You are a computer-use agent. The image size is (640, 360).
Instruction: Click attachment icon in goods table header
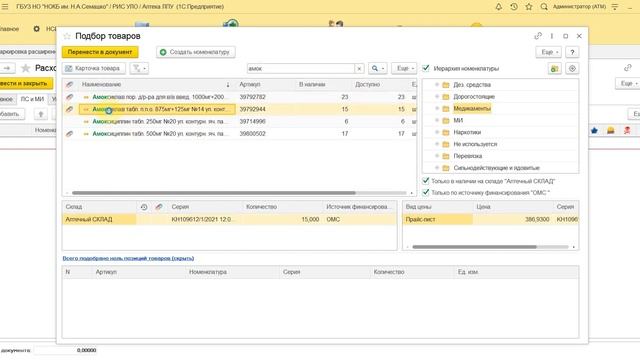click(70, 84)
